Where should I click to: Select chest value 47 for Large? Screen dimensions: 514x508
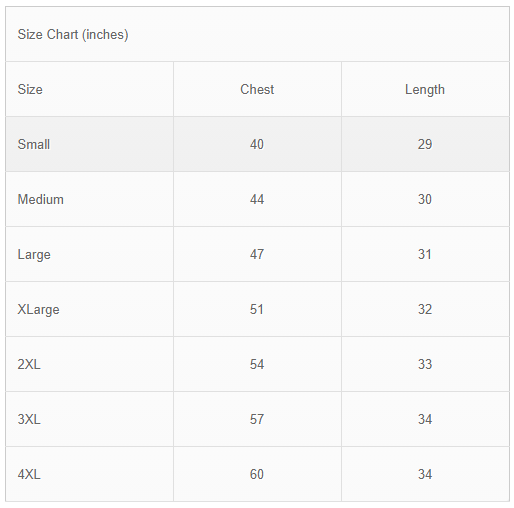257,254
